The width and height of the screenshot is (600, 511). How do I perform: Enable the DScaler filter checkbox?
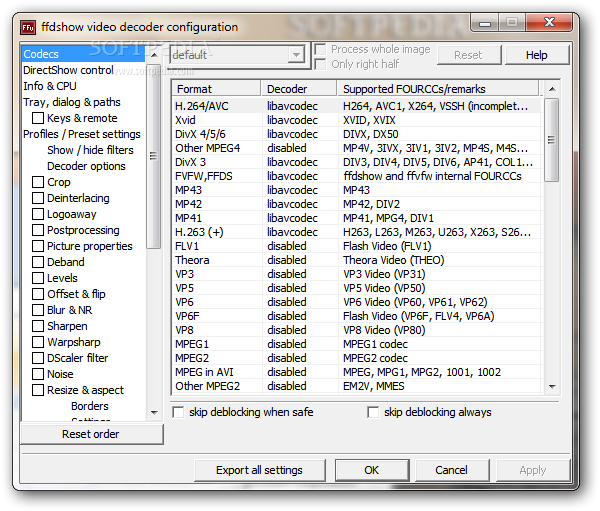(x=38, y=358)
